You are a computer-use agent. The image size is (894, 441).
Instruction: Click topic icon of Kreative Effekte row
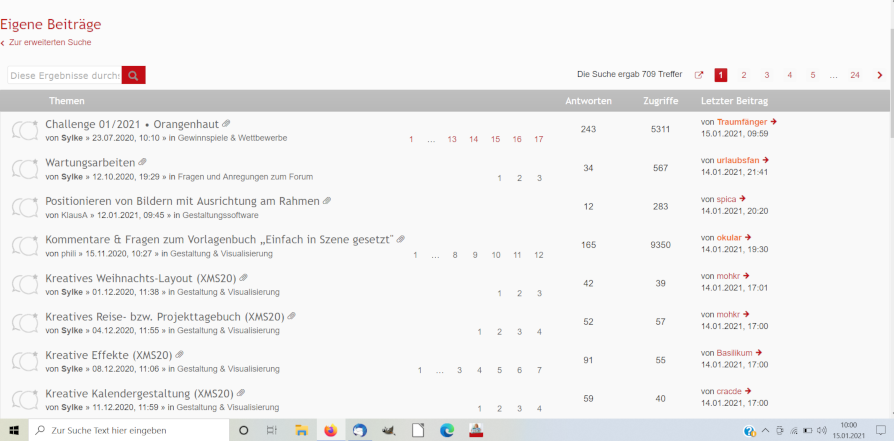25,361
